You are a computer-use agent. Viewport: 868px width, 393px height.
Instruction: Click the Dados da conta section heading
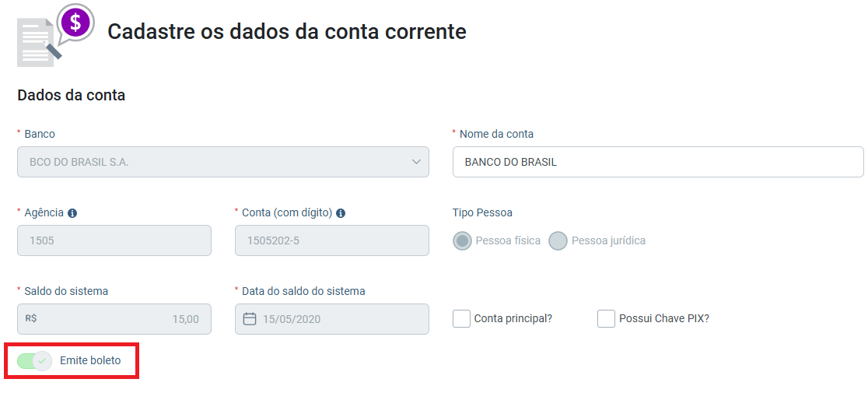pyautogui.click(x=72, y=95)
